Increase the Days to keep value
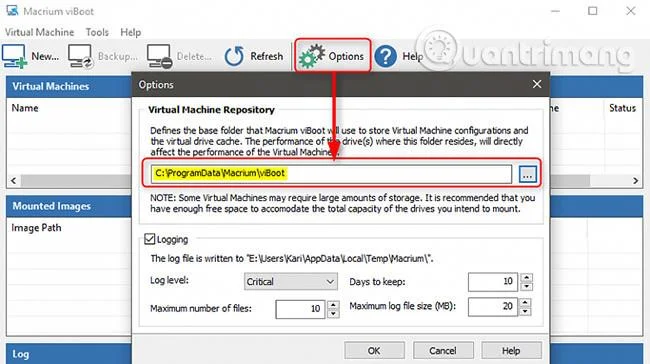This screenshot has height=364, width=650. pos(526,277)
